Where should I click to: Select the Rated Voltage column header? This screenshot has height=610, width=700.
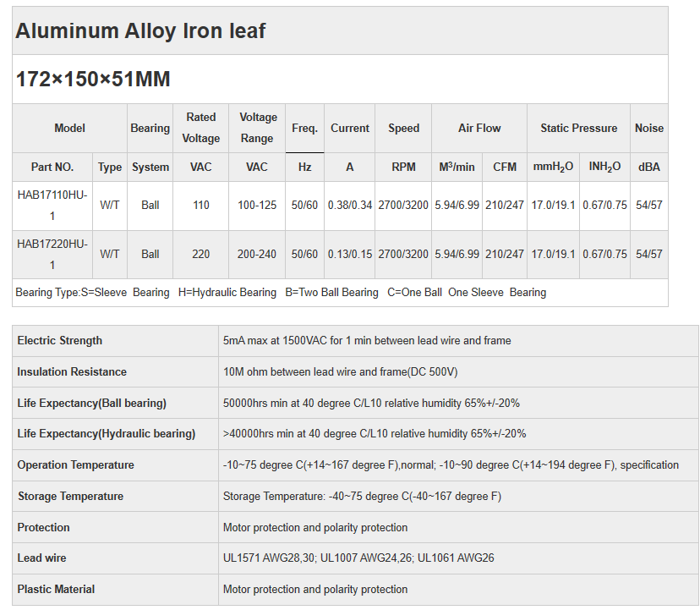pos(201,128)
